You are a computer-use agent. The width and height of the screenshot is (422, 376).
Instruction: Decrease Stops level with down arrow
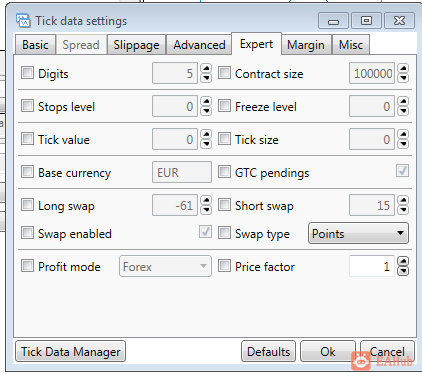click(206, 111)
